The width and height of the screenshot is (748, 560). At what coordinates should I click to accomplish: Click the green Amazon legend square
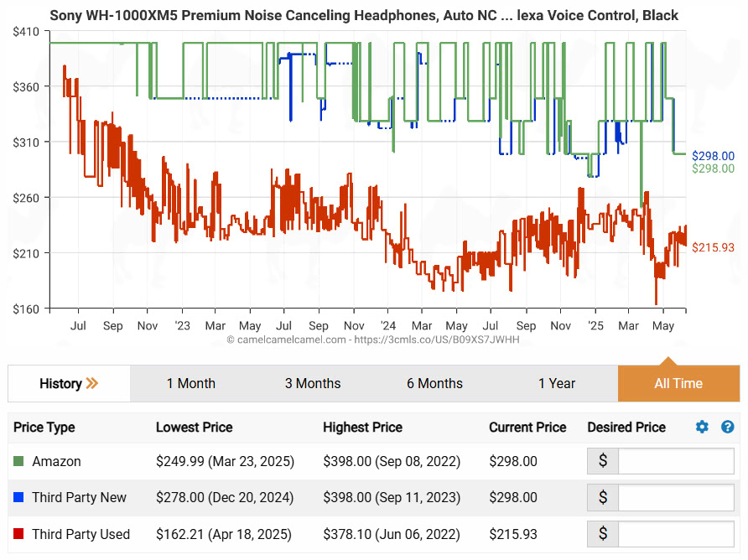[18, 462]
